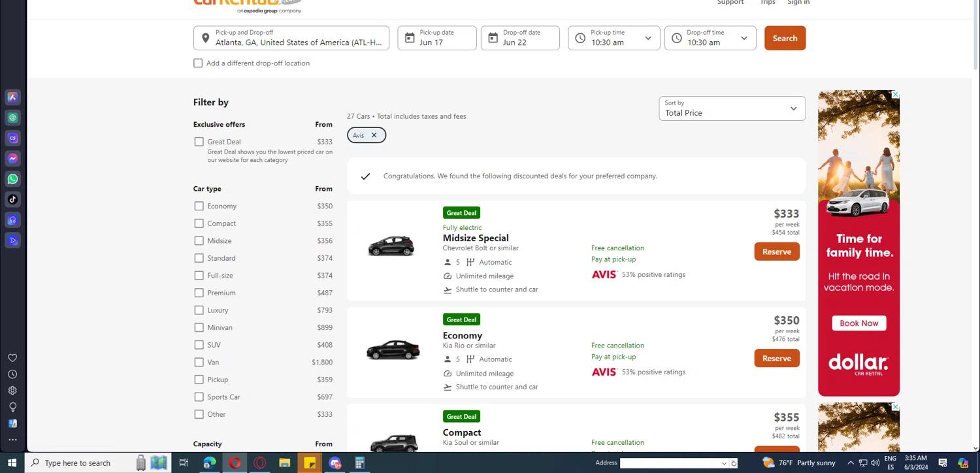Open the Drop-off time dropdown
Screen dimensions: 980x473
(710, 39)
